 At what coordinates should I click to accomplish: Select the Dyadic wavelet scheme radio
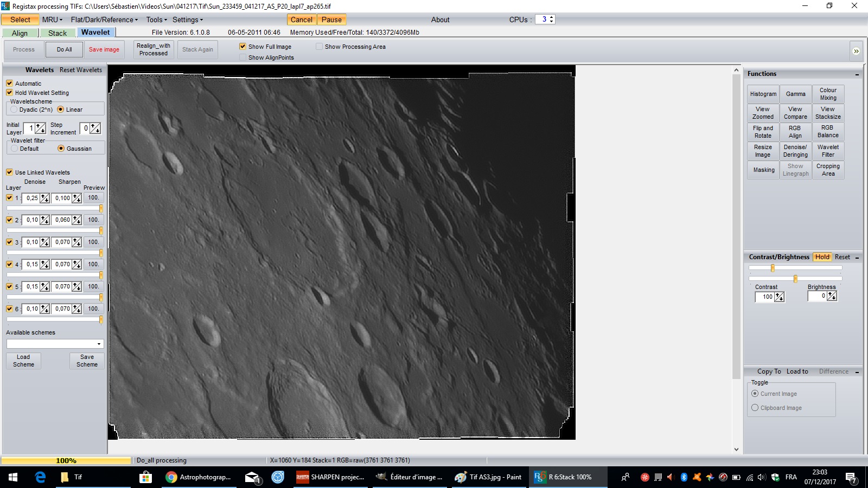click(14, 110)
